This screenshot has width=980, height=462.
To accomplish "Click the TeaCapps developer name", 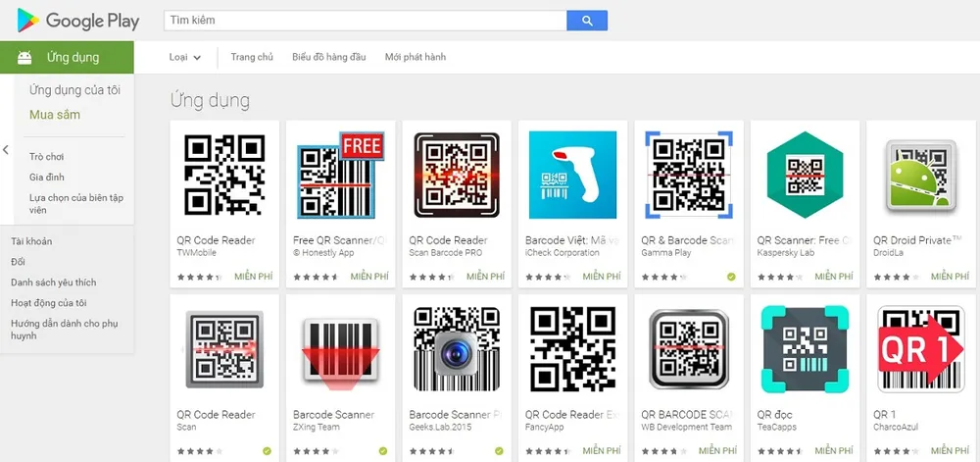I will (x=777, y=428).
